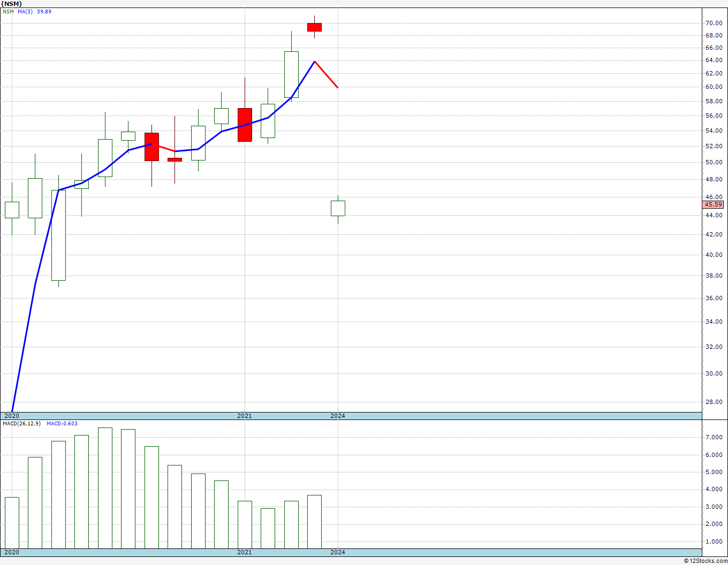Click the 7.000 MACD axis label
Viewport: 728px width, 565px height.
click(714, 437)
